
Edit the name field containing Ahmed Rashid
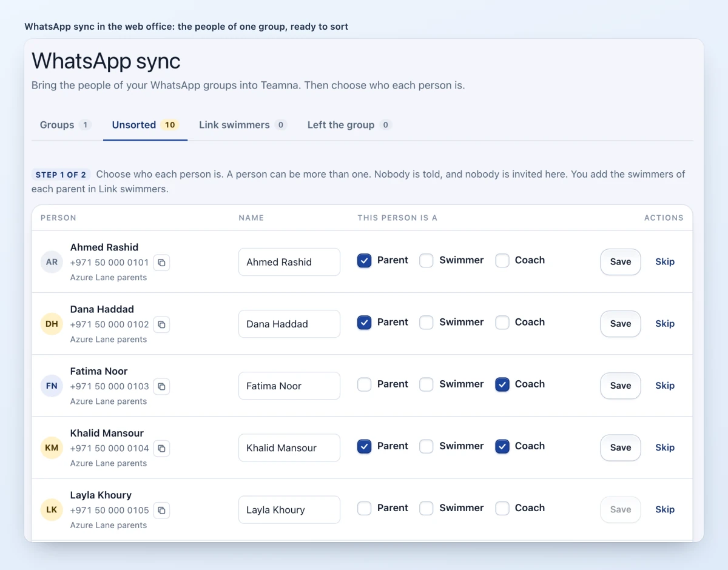pos(289,262)
